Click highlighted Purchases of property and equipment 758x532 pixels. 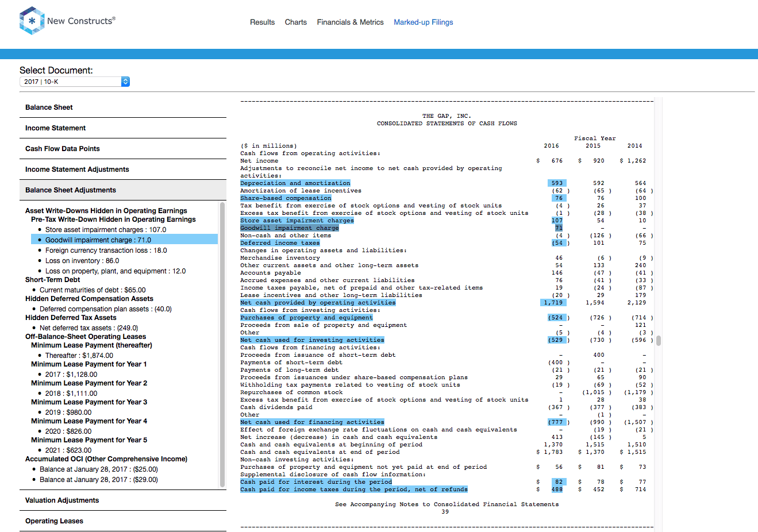[306, 318]
